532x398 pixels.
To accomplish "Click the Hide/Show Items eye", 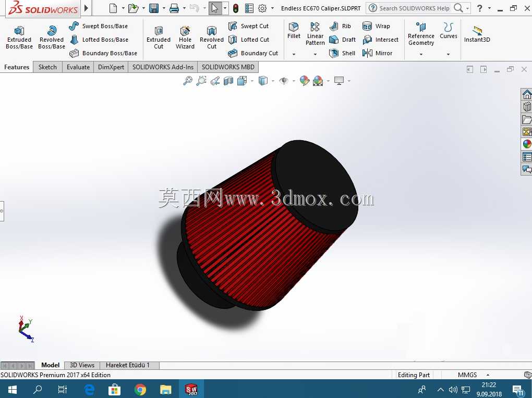I will (x=284, y=81).
